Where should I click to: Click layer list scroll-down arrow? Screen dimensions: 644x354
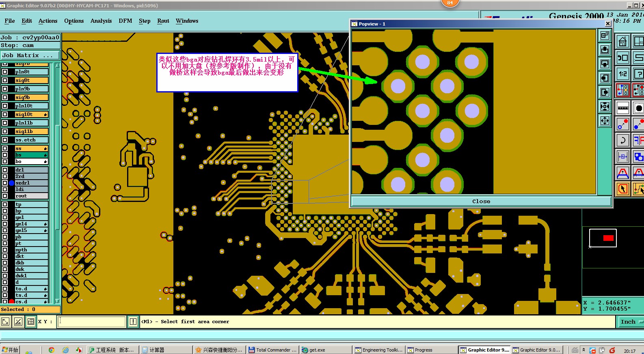point(57,301)
